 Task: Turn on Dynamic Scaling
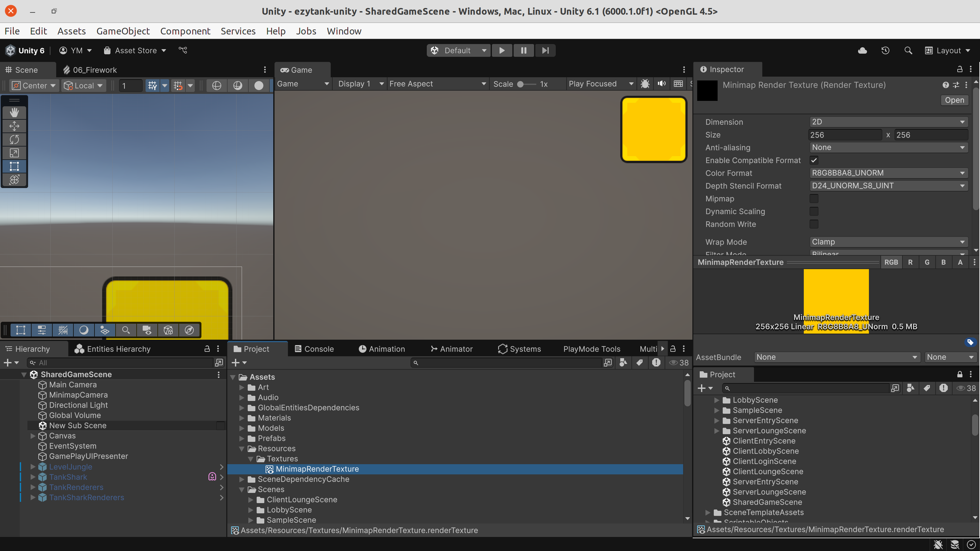coord(814,211)
